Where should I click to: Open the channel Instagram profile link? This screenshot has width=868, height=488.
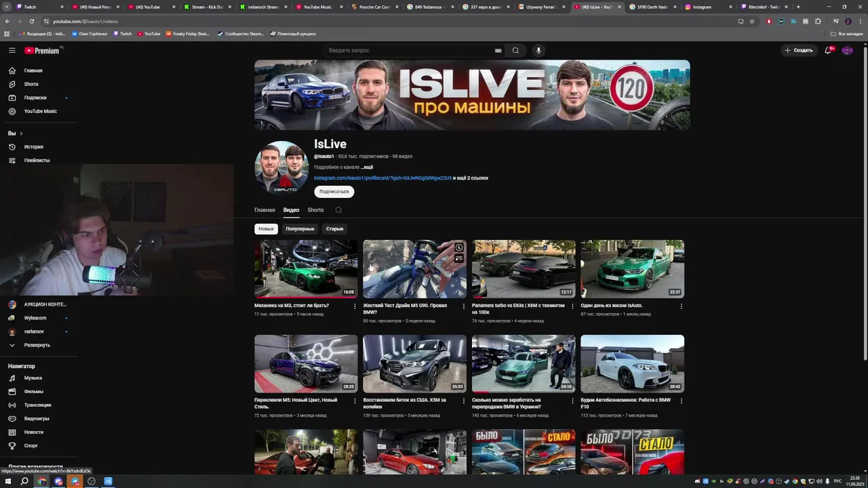[382, 178]
